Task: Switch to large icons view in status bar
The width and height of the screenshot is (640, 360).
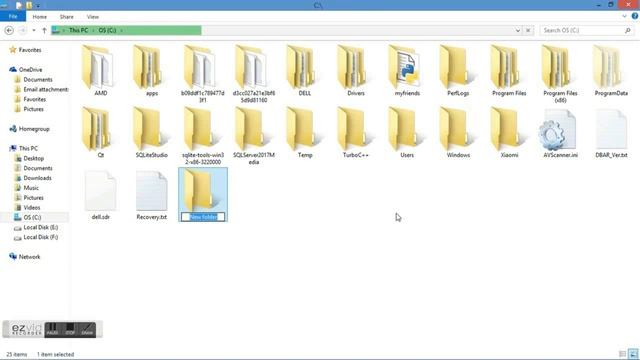Action: pyautogui.click(x=633, y=353)
